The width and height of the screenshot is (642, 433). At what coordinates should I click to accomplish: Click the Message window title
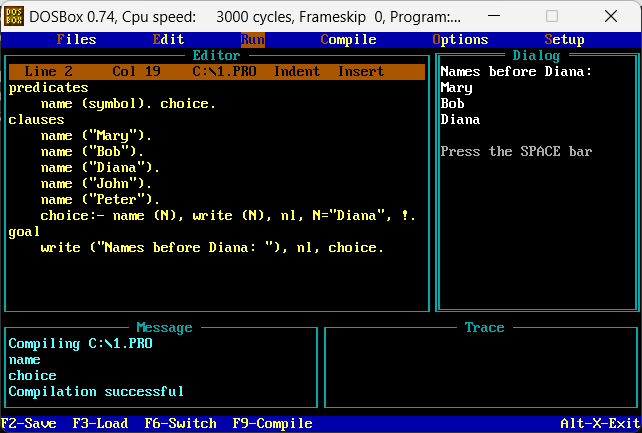click(164, 327)
